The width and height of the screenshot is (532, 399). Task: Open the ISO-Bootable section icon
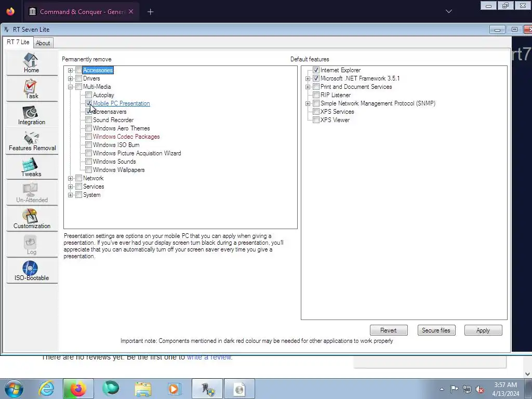pos(31,271)
